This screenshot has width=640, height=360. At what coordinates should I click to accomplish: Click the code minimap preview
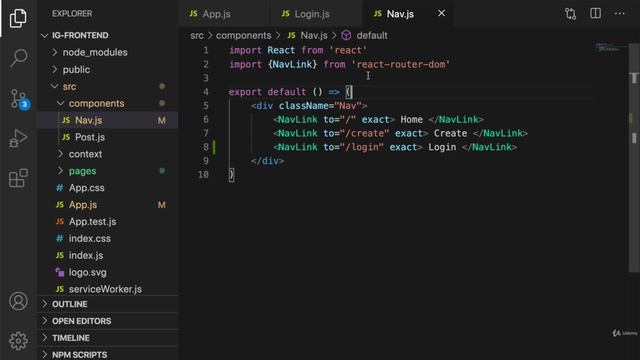pyautogui.click(x=609, y=48)
